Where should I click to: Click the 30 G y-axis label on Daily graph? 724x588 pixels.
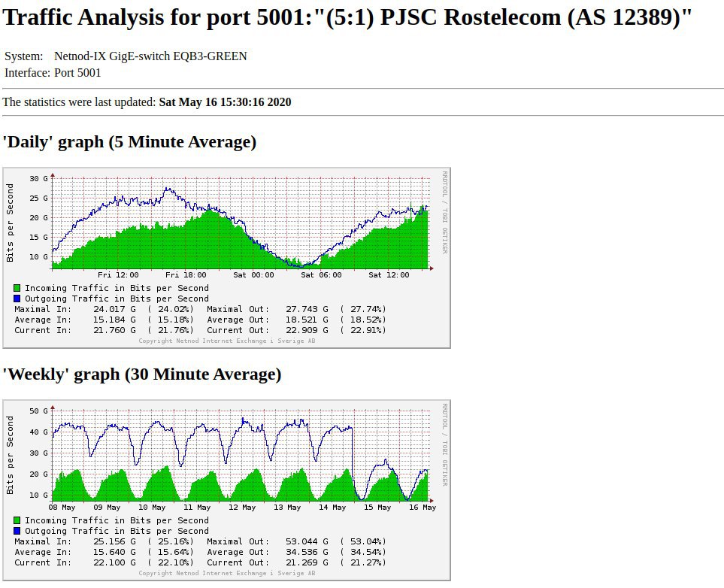(x=38, y=179)
